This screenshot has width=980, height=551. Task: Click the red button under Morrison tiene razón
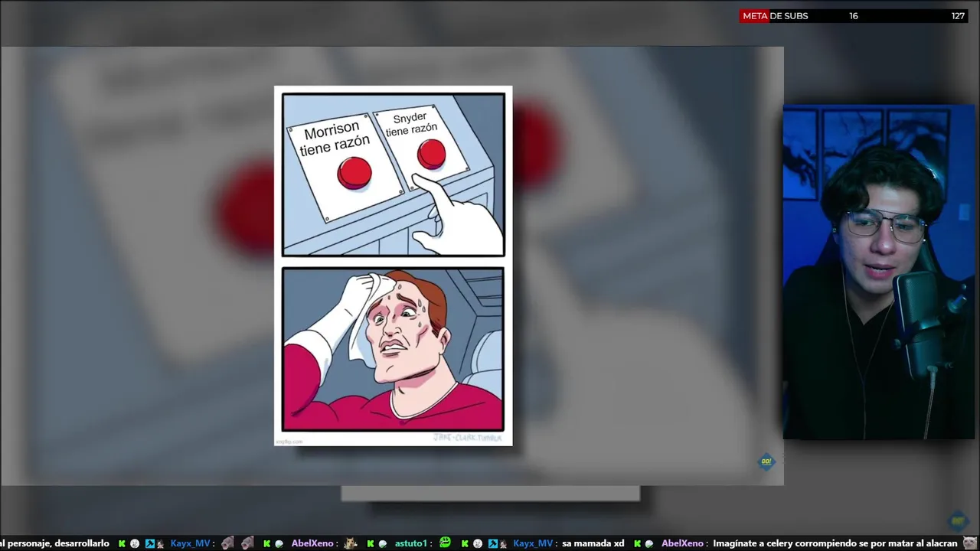click(354, 173)
